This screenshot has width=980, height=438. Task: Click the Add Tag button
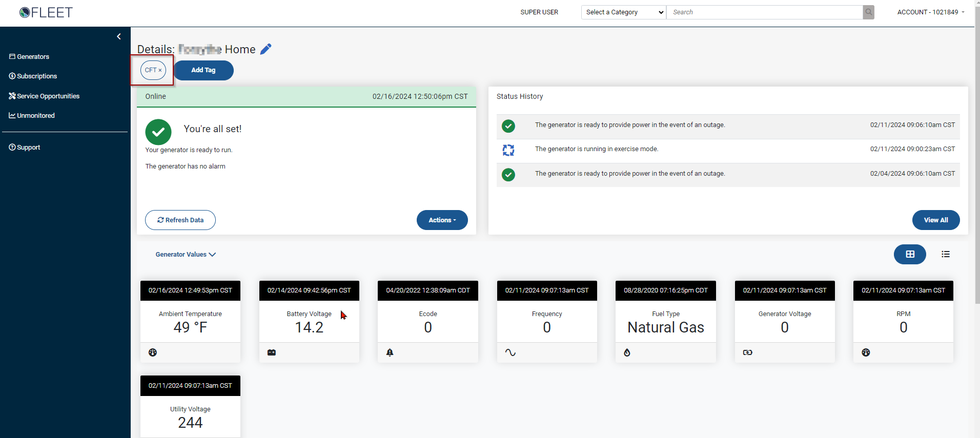(x=203, y=70)
